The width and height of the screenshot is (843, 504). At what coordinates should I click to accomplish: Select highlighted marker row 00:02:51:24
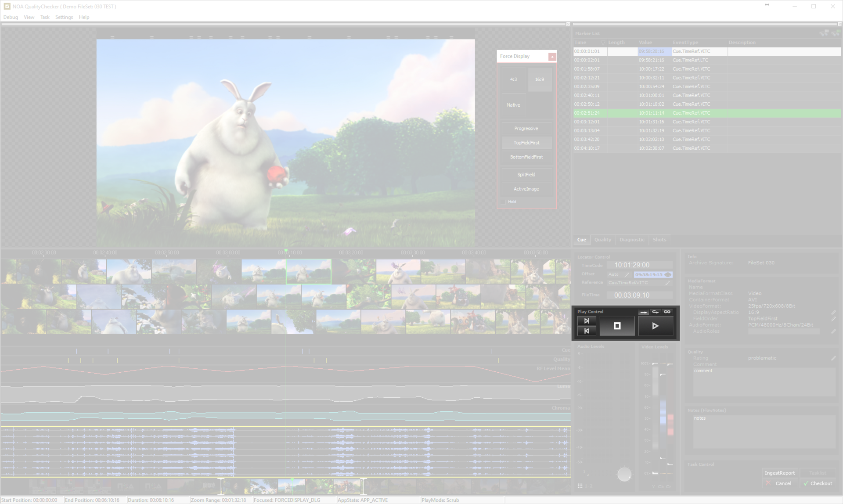click(707, 113)
